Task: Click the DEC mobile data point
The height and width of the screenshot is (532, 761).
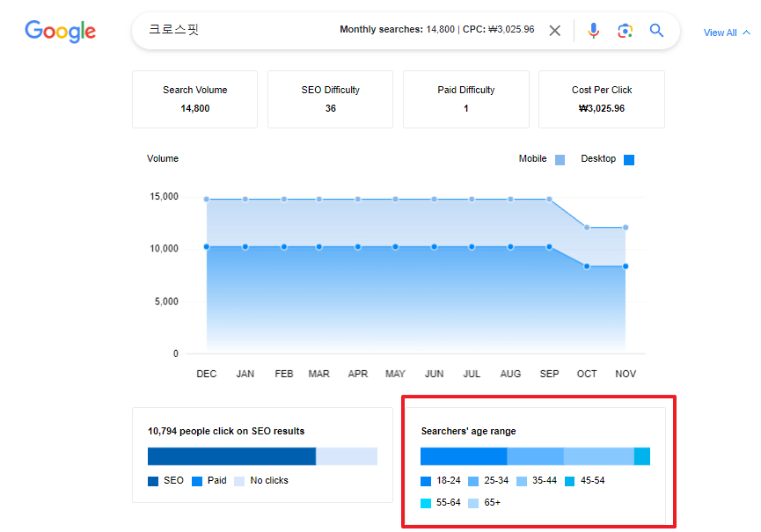Action: point(207,200)
